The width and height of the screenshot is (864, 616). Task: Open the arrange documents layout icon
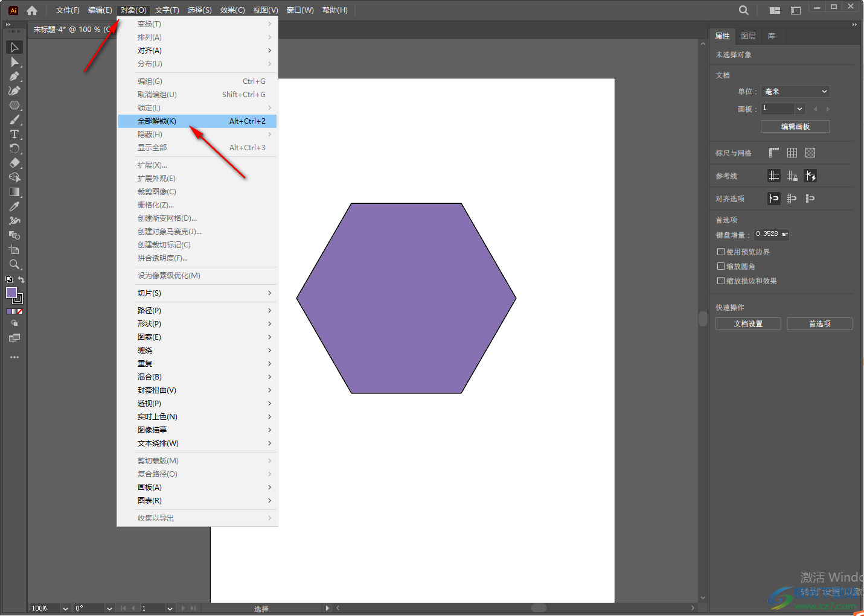coord(775,10)
